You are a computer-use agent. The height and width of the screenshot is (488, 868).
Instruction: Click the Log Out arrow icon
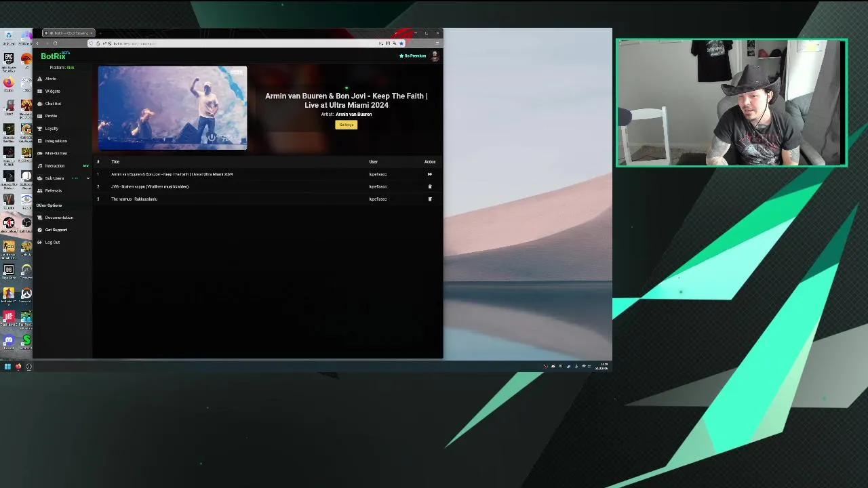(x=40, y=242)
